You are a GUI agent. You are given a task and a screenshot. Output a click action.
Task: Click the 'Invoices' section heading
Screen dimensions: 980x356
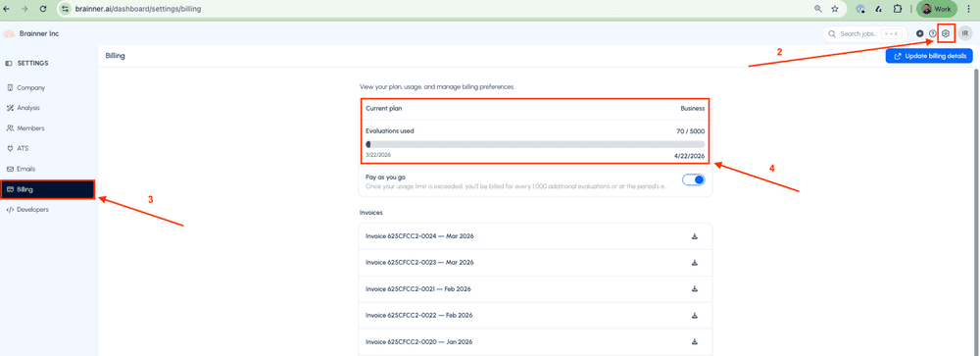point(372,213)
